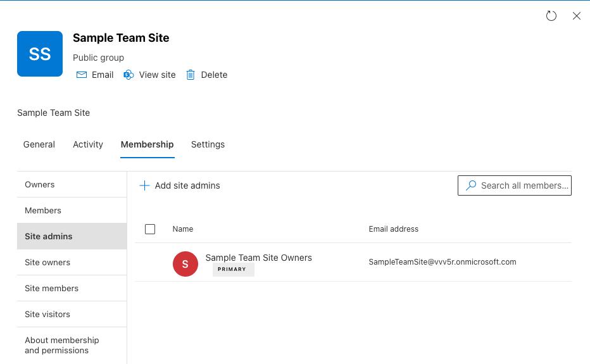The width and height of the screenshot is (590, 364).
Task: Open Site visitors in the sidebar
Action: 47,314
